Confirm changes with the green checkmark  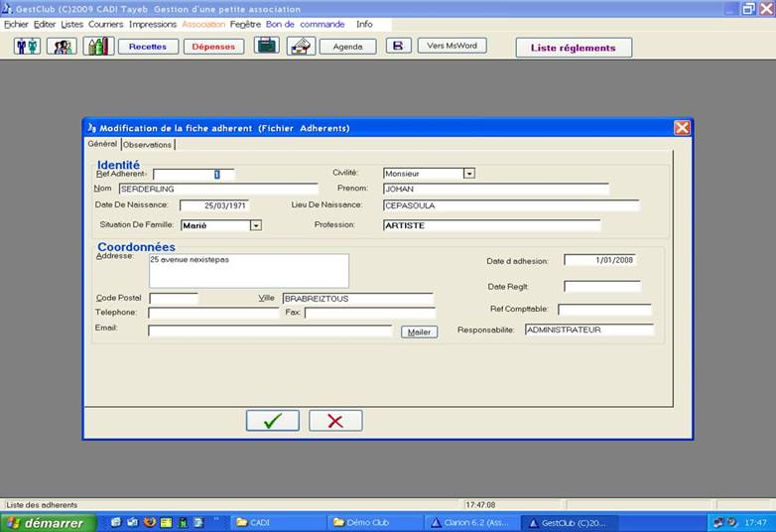coord(272,421)
